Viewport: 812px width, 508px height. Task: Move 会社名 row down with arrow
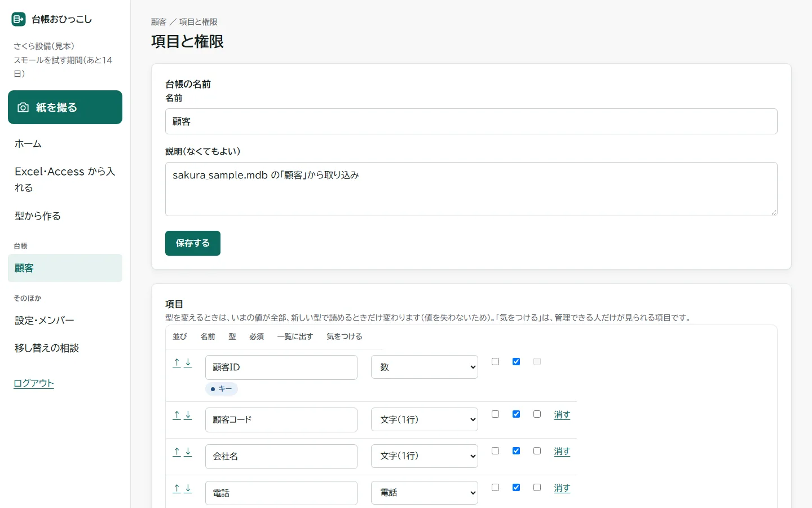tap(188, 452)
